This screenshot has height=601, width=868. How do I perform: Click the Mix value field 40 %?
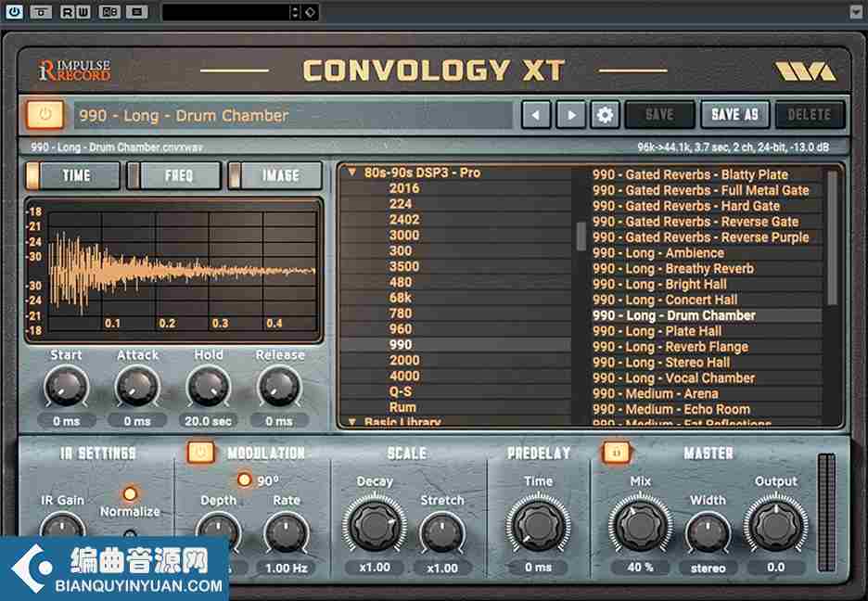pyautogui.click(x=640, y=568)
